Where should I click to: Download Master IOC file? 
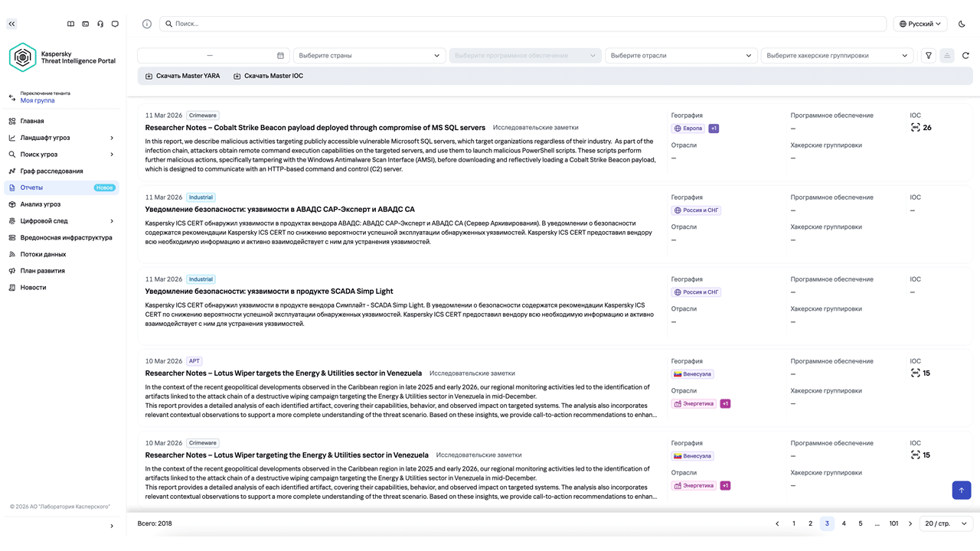click(268, 76)
